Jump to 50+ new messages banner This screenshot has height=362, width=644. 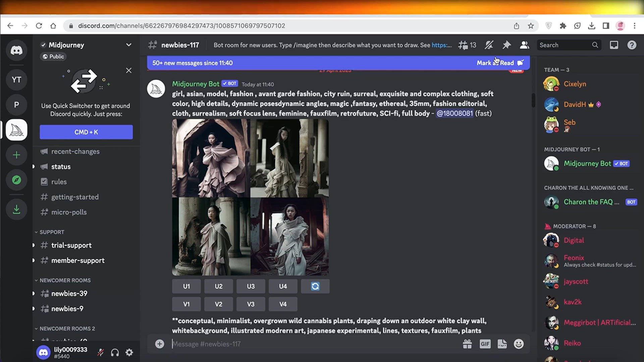click(x=193, y=63)
